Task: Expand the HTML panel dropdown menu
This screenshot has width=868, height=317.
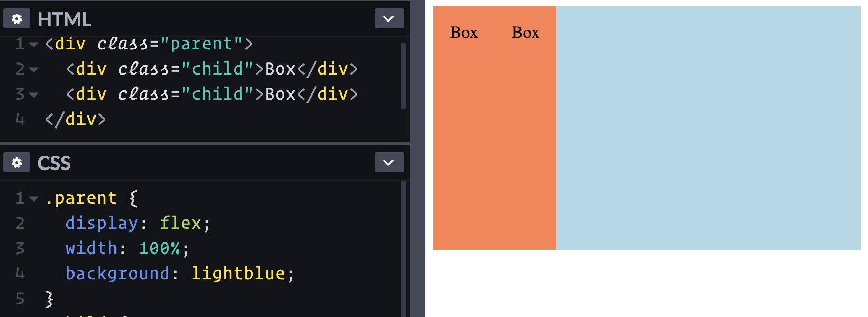Action: coord(389,19)
